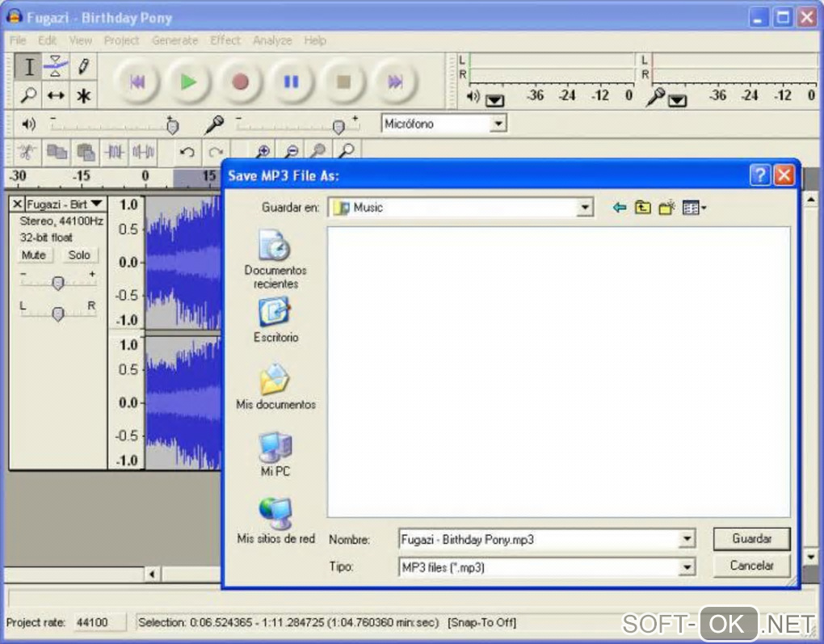Click the Paste icon in edit toolbar
Image resolution: width=824 pixels, height=644 pixels.
(x=86, y=153)
